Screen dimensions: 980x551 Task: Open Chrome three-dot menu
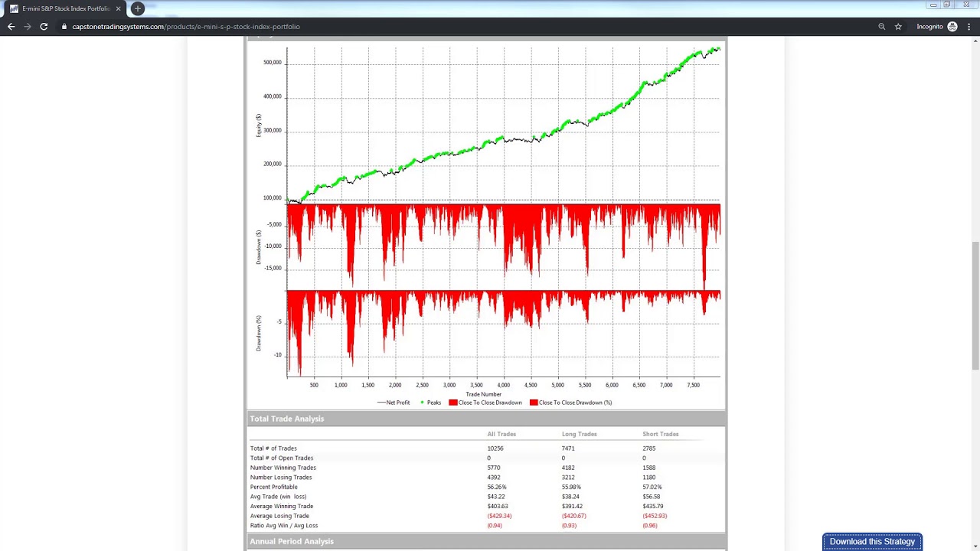969,27
